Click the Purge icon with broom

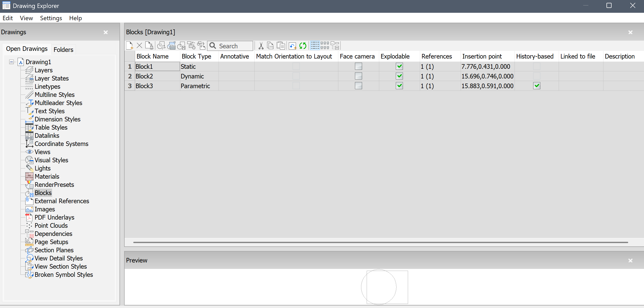pyautogui.click(x=149, y=46)
